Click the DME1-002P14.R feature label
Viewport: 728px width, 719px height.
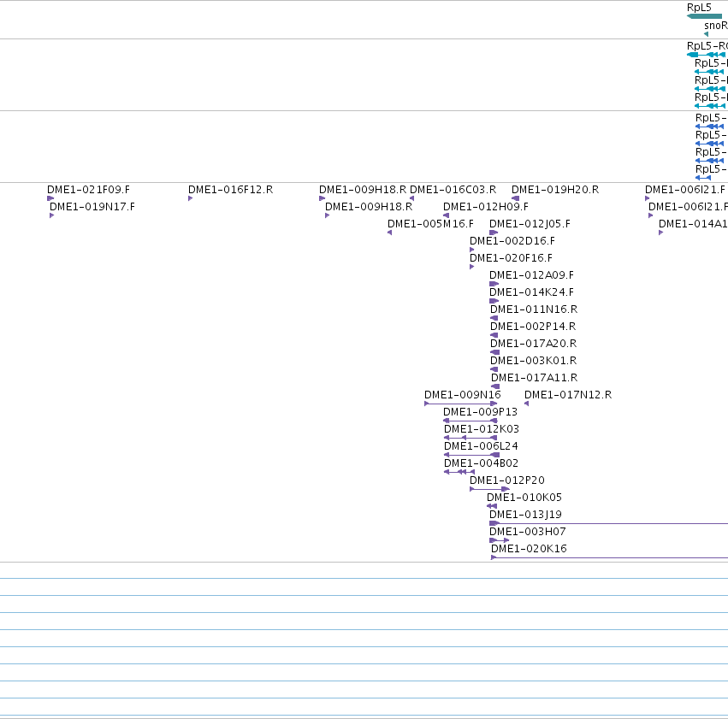tap(533, 327)
